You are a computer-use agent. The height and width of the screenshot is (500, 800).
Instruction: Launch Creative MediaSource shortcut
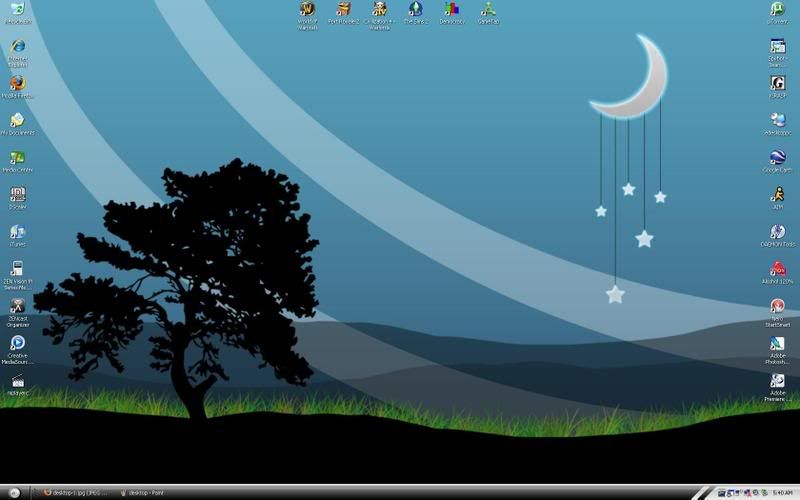click(17, 344)
